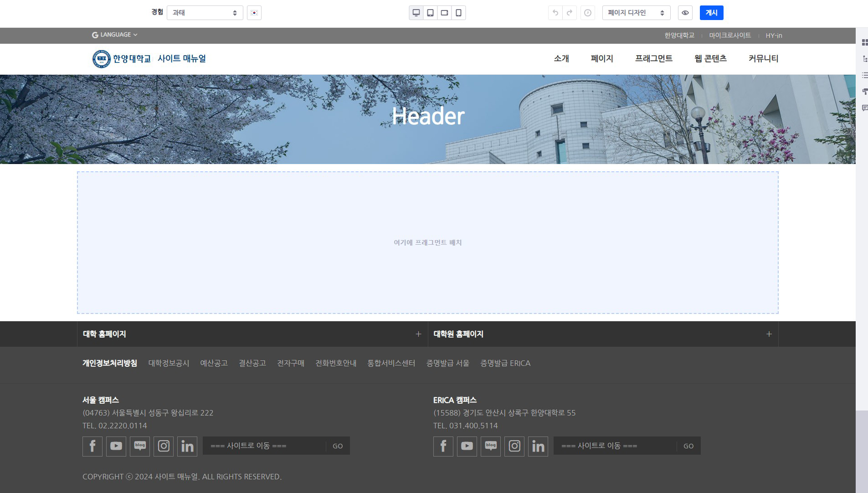868x493 pixels.
Task: Click the Korean flag language icon
Action: coord(254,13)
